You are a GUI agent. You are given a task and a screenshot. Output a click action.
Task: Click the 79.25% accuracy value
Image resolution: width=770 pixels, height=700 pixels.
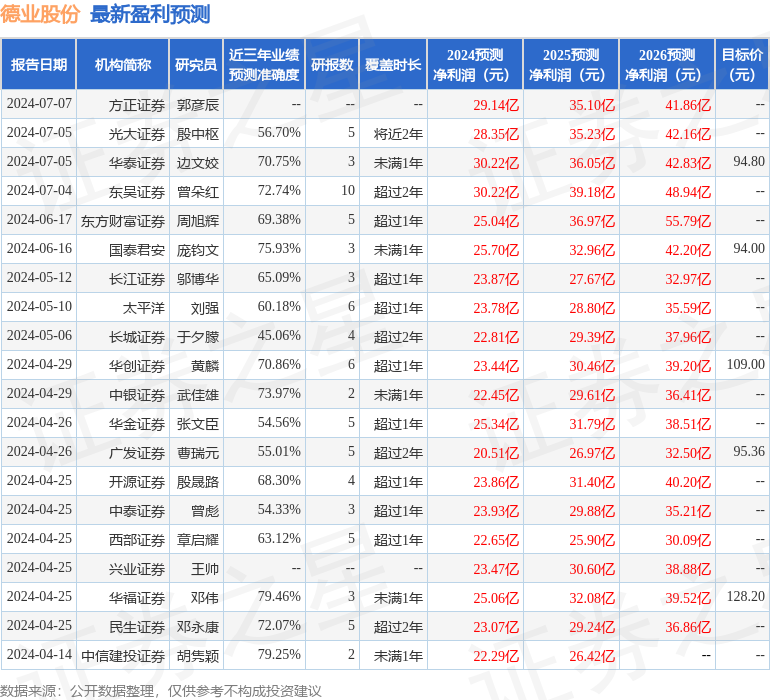pos(279,654)
